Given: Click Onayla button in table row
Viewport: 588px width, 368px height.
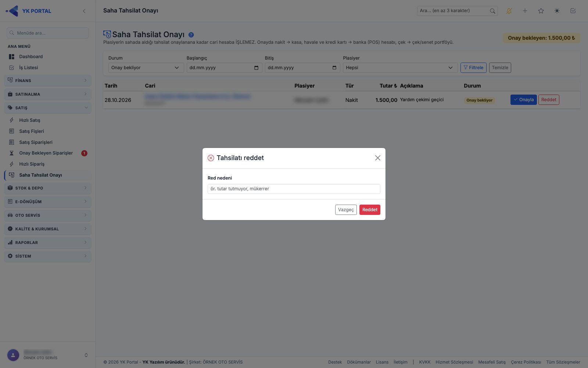Looking at the screenshot, I should pos(523,100).
